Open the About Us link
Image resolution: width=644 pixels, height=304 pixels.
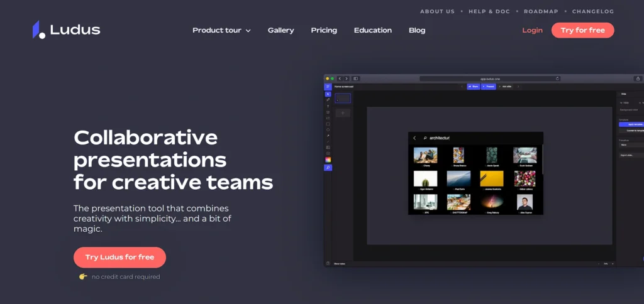[x=438, y=11]
